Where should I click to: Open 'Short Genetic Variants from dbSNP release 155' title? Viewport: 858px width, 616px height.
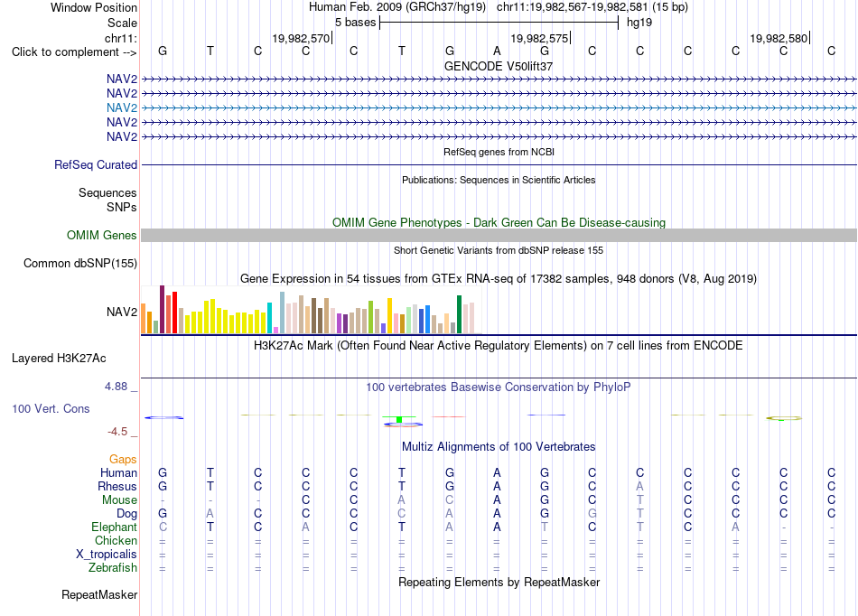tap(499, 250)
